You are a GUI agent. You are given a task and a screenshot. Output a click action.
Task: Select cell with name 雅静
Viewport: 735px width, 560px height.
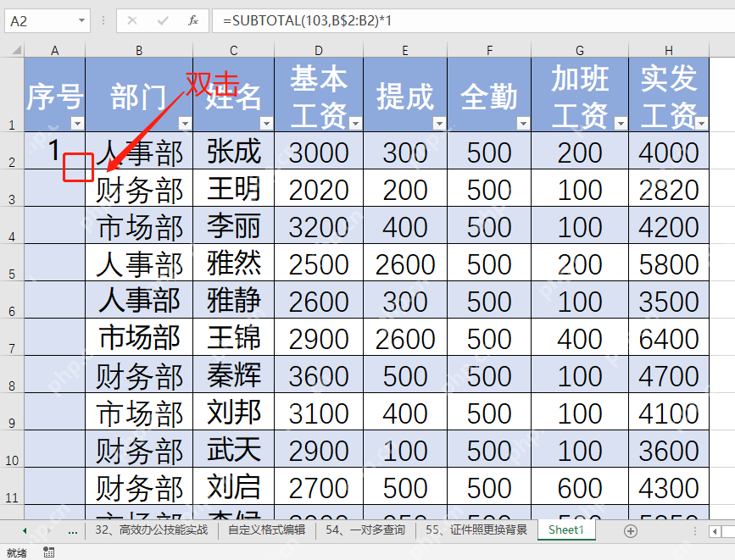point(233,300)
